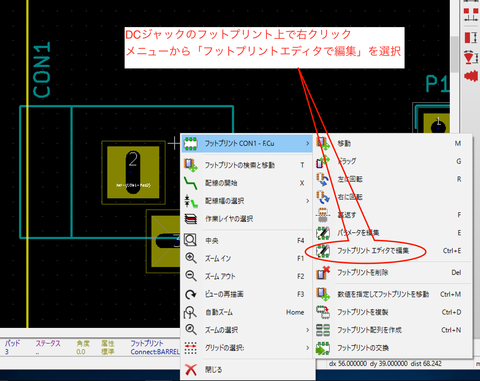Expand the グリッドの選択 submenu arrow
Screen dimensions: 480x381
307,348
